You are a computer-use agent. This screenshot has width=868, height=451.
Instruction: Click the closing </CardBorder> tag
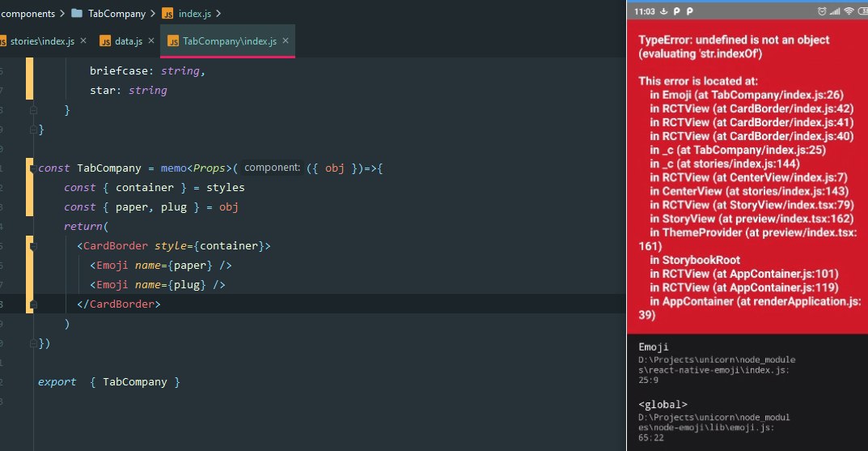118,304
